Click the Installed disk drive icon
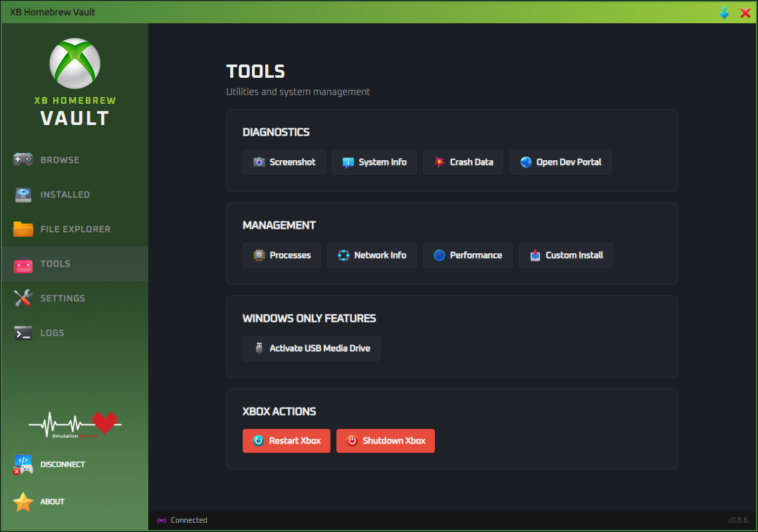This screenshot has width=758, height=532. [x=23, y=194]
